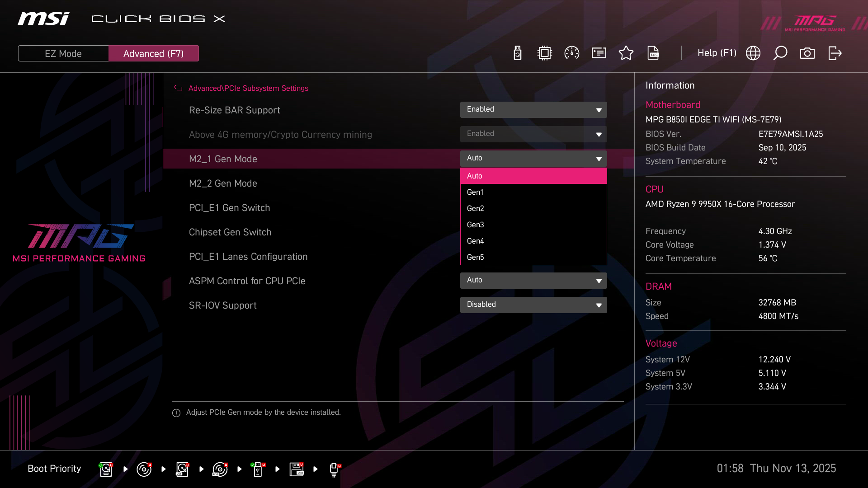This screenshot has height=488, width=868.
Task: Open the CPU chip icon panel
Action: click(545, 53)
